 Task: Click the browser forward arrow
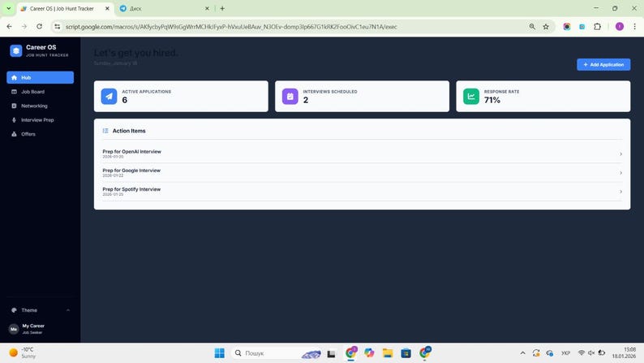tap(24, 26)
